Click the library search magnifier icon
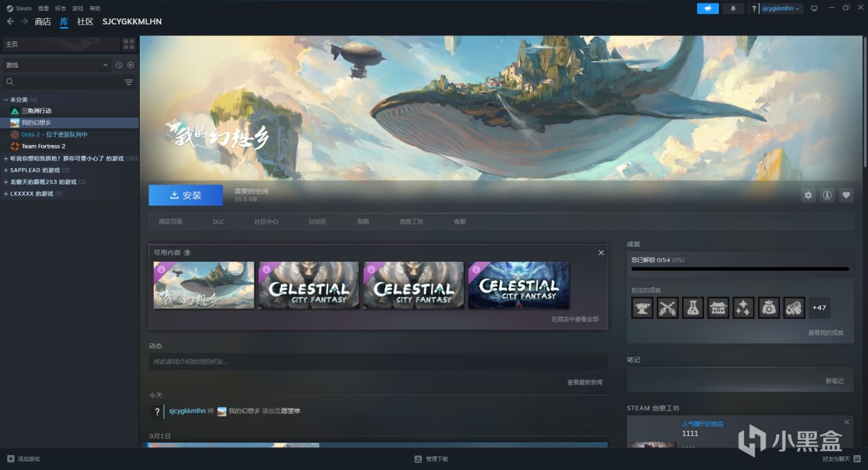The height and width of the screenshot is (470, 868). [9, 82]
